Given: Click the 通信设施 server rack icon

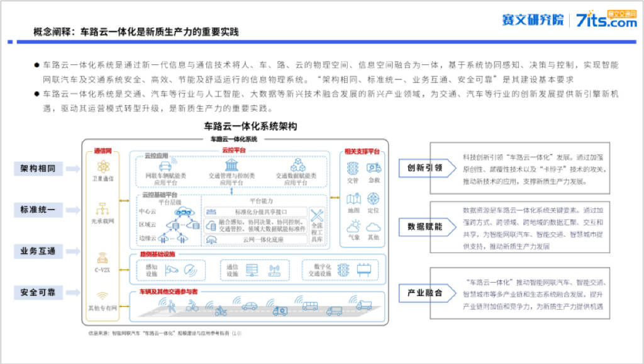Looking at the screenshot, I should 252,270.
